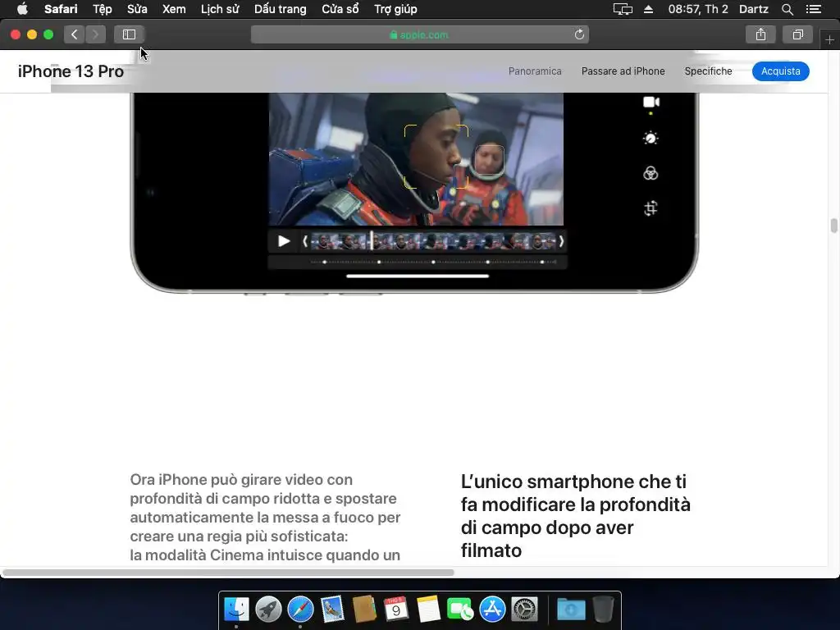Open the Tệp menu
The height and width of the screenshot is (630, 840).
[103, 9]
